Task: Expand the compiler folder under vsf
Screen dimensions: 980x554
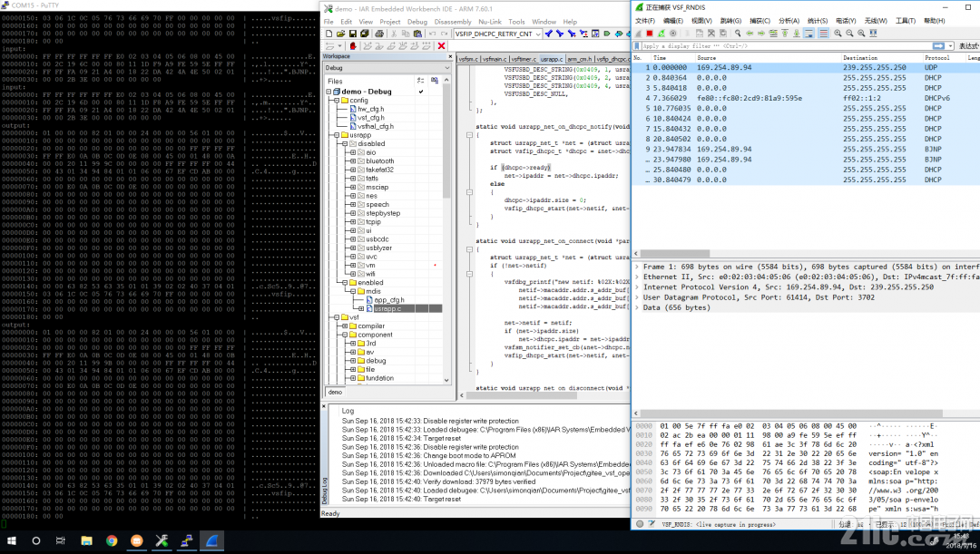Action: pyautogui.click(x=345, y=326)
